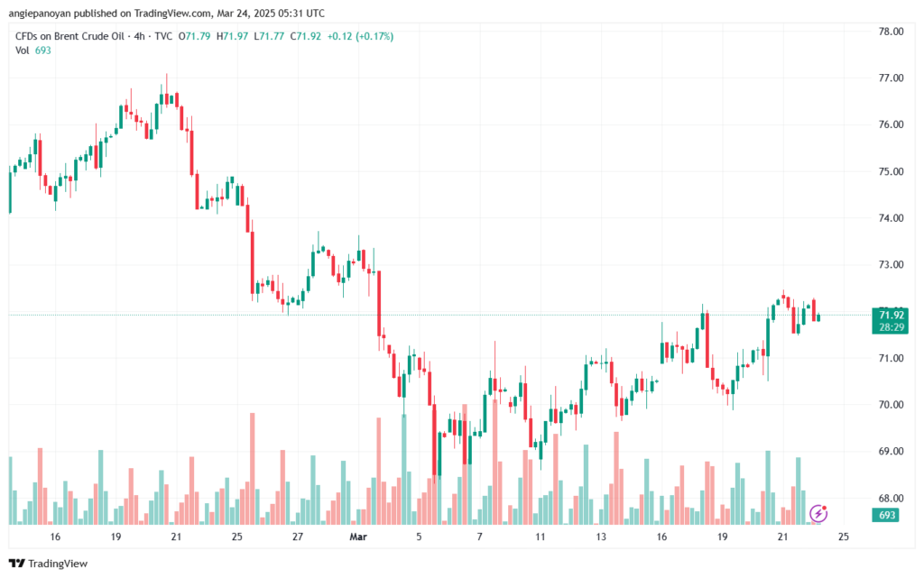The width and height of the screenshot is (924, 578).
Task: Click the green 693 volume axis tag
Action: click(890, 515)
